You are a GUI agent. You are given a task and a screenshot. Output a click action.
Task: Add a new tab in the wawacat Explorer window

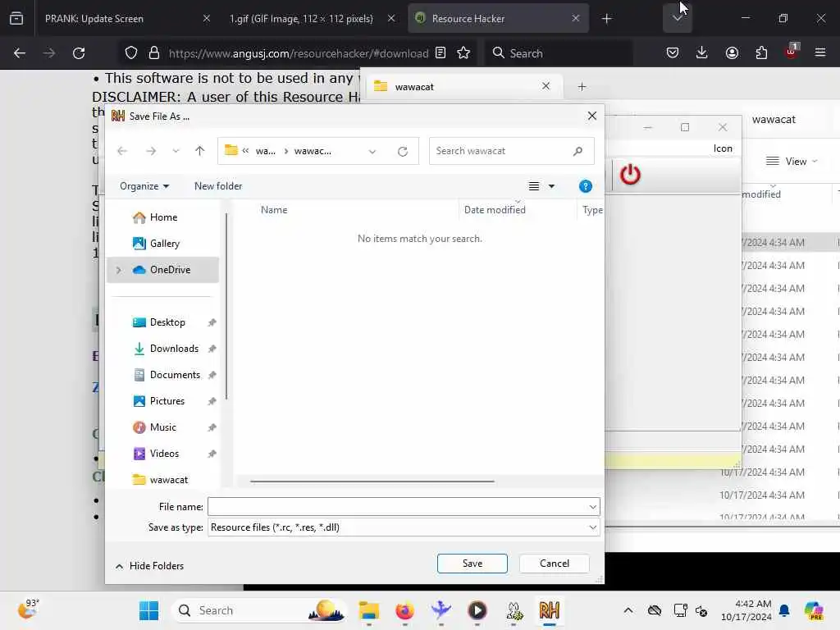click(x=582, y=87)
